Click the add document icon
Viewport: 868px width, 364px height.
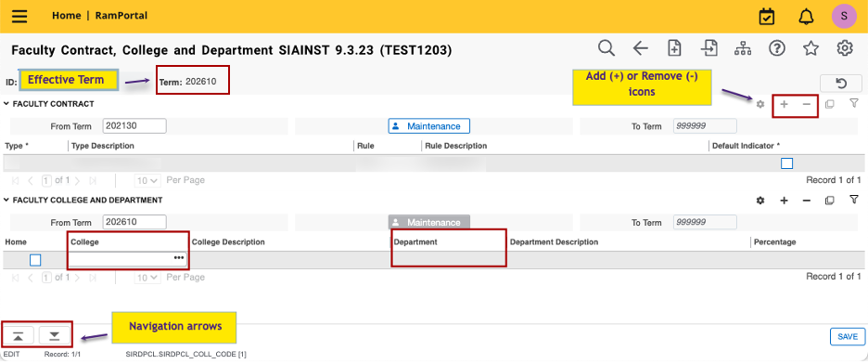tap(674, 48)
